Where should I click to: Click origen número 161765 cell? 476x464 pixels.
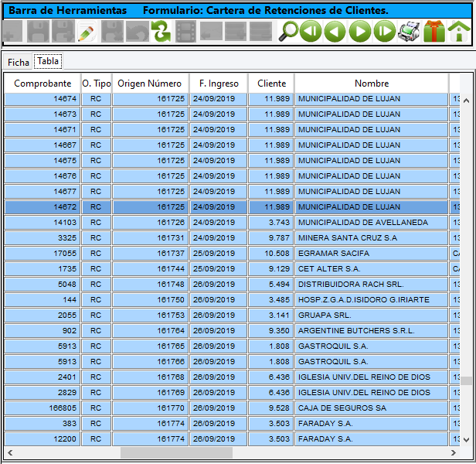click(x=151, y=346)
